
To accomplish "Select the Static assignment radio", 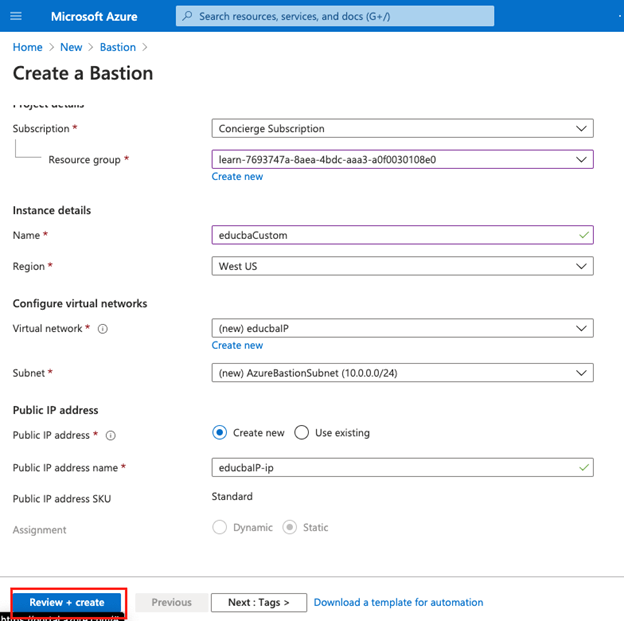I will (290, 527).
